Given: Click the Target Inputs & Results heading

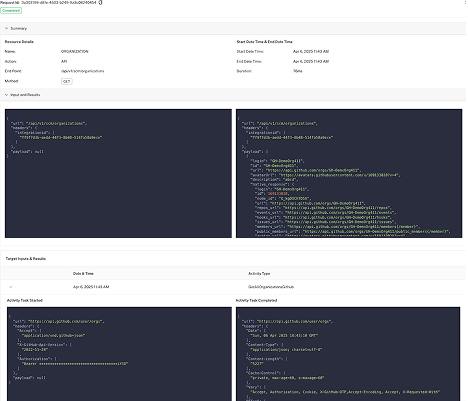Looking at the screenshot, I should tap(26, 259).
